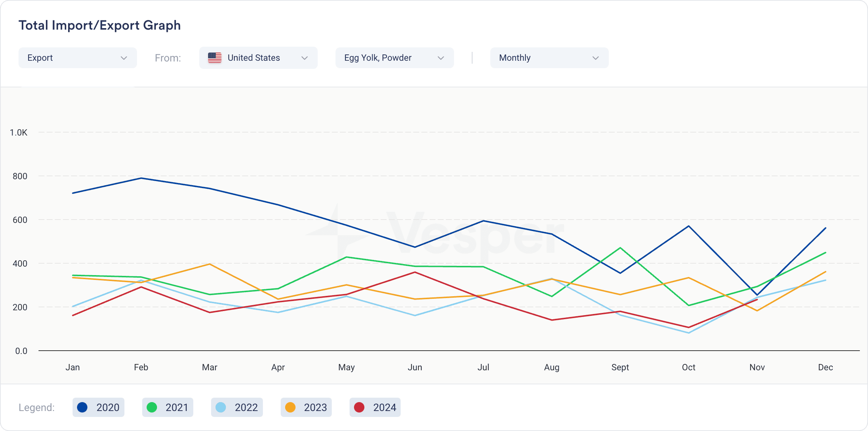Open the Export type dropdown
Image resolution: width=868 pixels, height=431 pixels.
(x=77, y=58)
